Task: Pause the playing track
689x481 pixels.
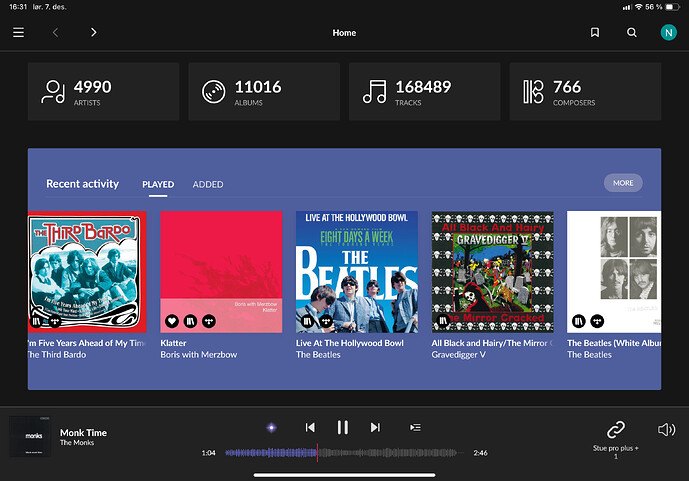Action: (343, 427)
